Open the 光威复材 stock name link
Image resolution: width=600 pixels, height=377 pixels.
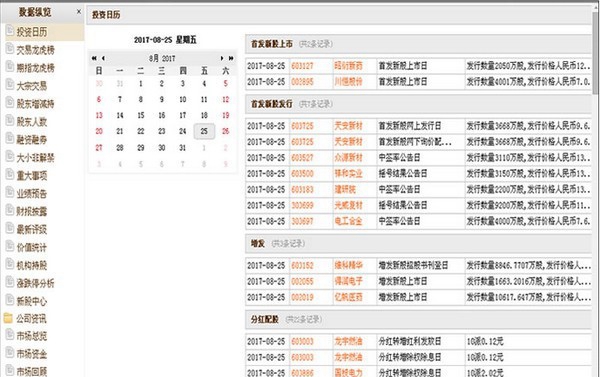point(348,205)
